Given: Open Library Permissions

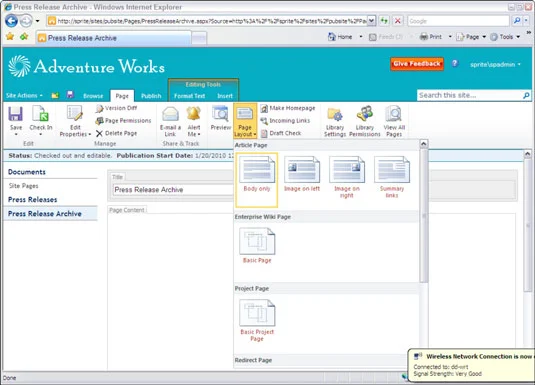Looking at the screenshot, I should 364,122.
